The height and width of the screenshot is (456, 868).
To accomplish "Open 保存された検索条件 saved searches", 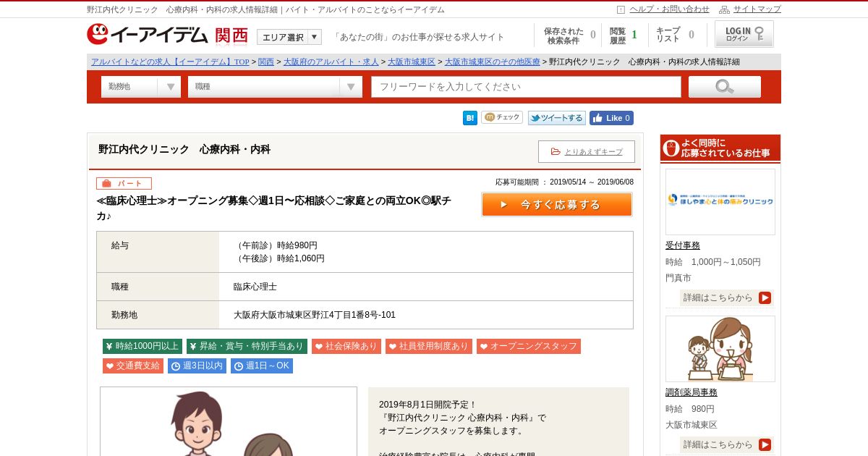I will coord(570,35).
